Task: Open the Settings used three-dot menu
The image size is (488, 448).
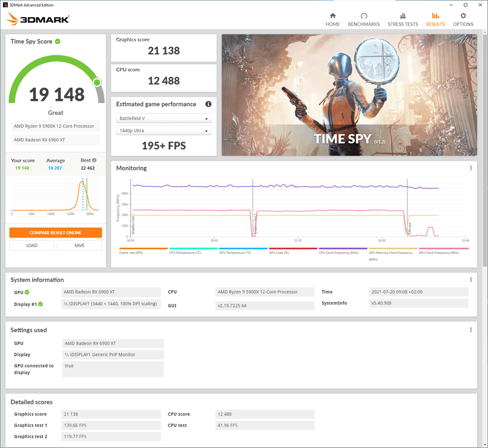Action: (x=470, y=330)
